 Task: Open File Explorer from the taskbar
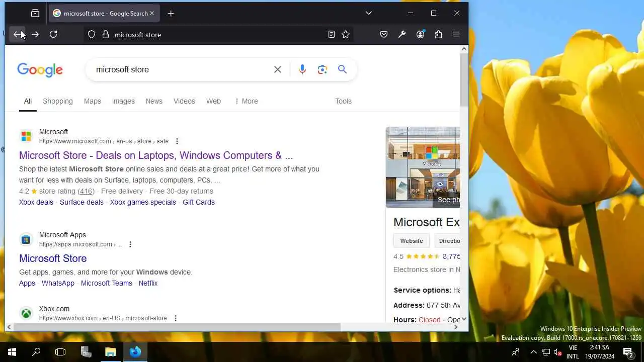point(111,352)
